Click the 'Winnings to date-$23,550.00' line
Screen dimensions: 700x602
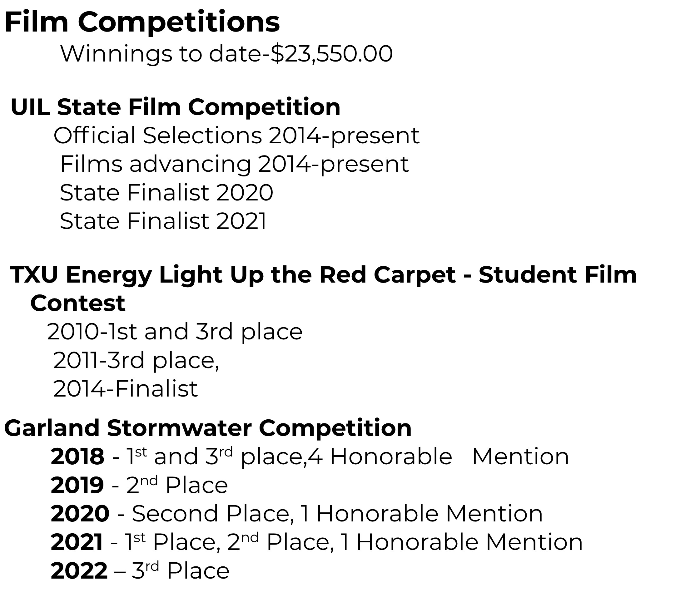(226, 54)
